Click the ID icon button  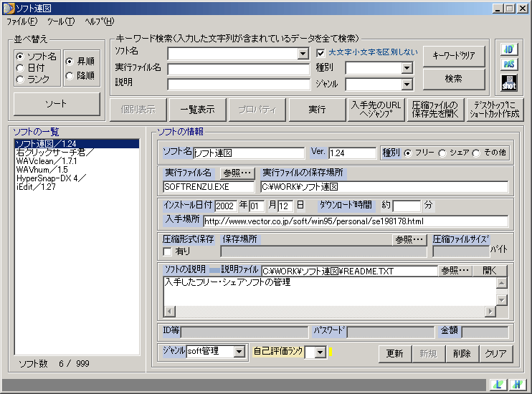509,49
